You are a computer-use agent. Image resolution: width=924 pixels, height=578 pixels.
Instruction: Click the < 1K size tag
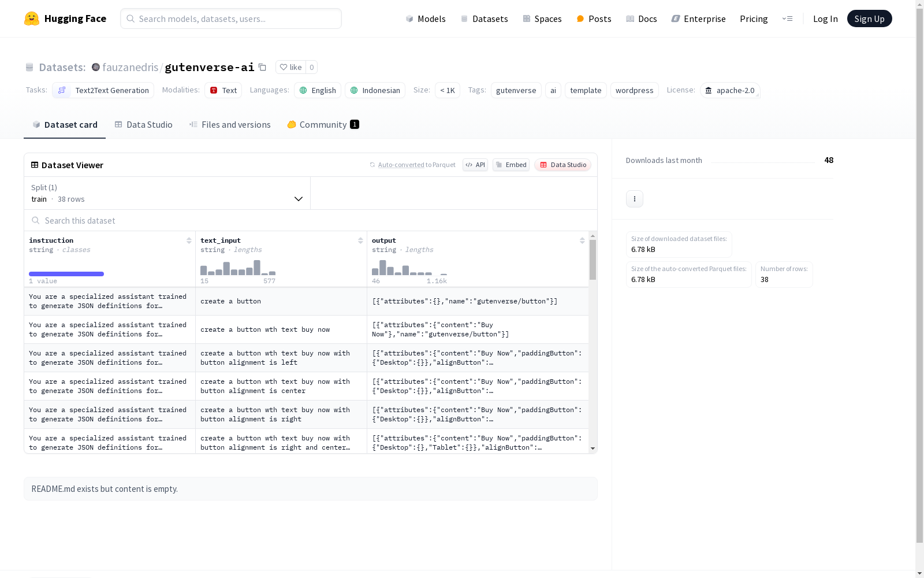point(448,90)
